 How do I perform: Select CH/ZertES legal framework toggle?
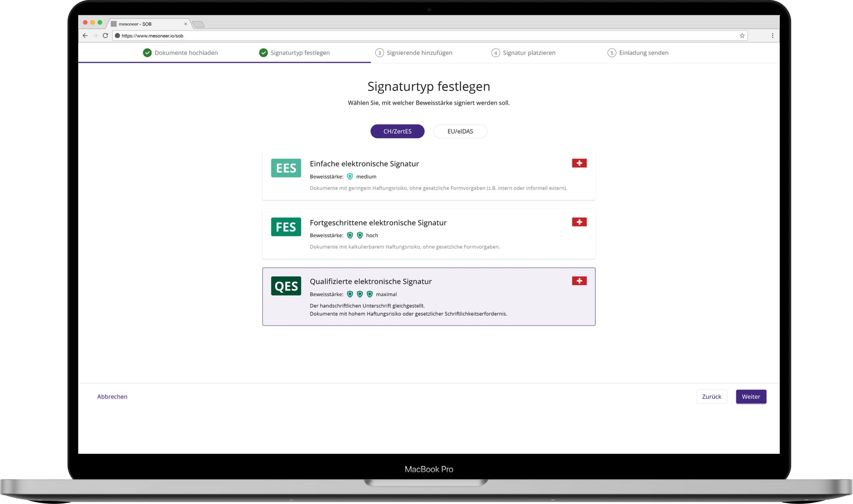point(397,131)
